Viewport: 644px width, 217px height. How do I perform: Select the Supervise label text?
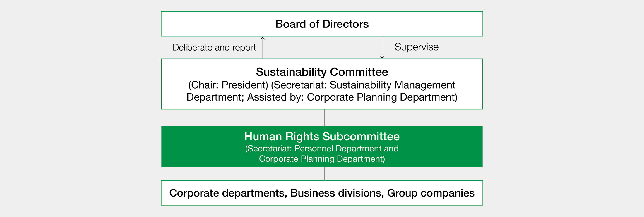pos(417,47)
